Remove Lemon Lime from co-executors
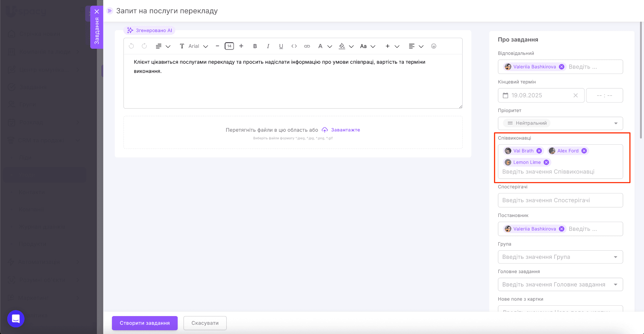 point(546,162)
